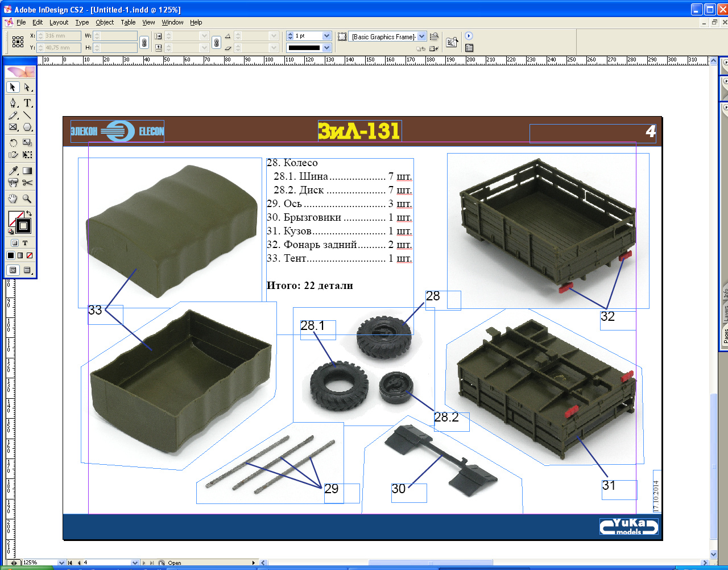The width and height of the screenshot is (728, 570).
Task: Click the Go to Bridge icon
Action: 452,42
